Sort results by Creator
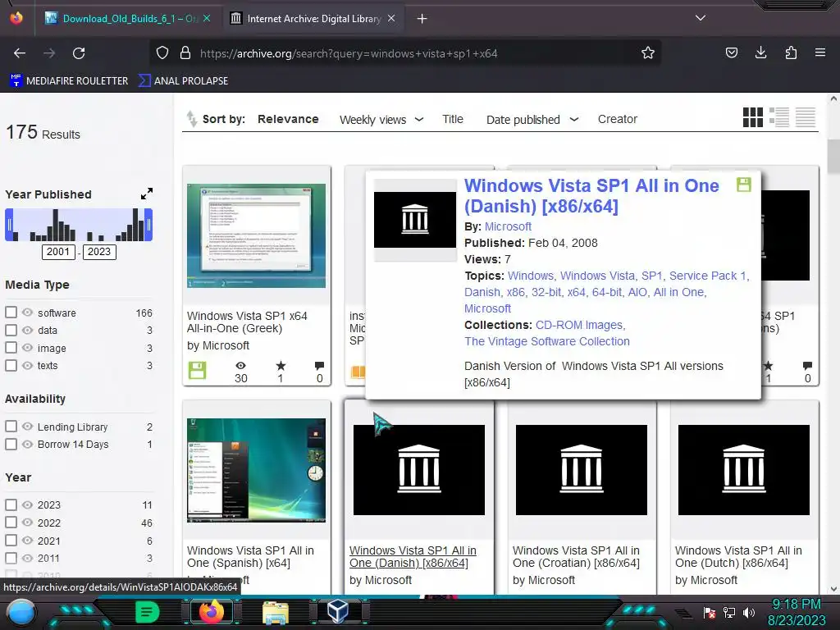 tap(618, 119)
